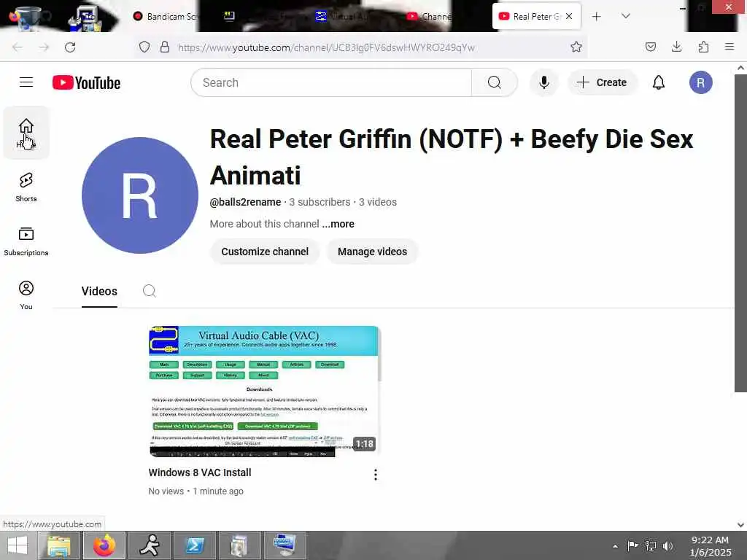The height and width of the screenshot is (560, 747).
Task: Click inside the YouTube search field
Action: tap(331, 82)
